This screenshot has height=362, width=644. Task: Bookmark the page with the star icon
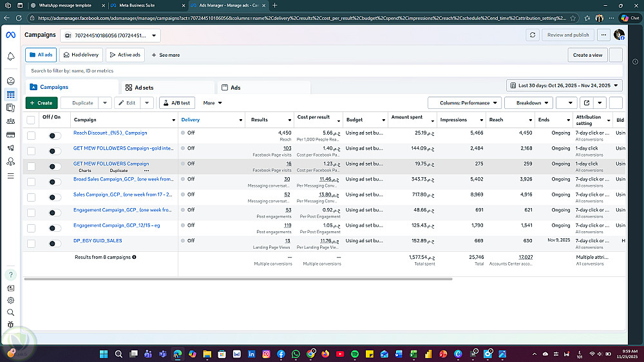(x=573, y=18)
